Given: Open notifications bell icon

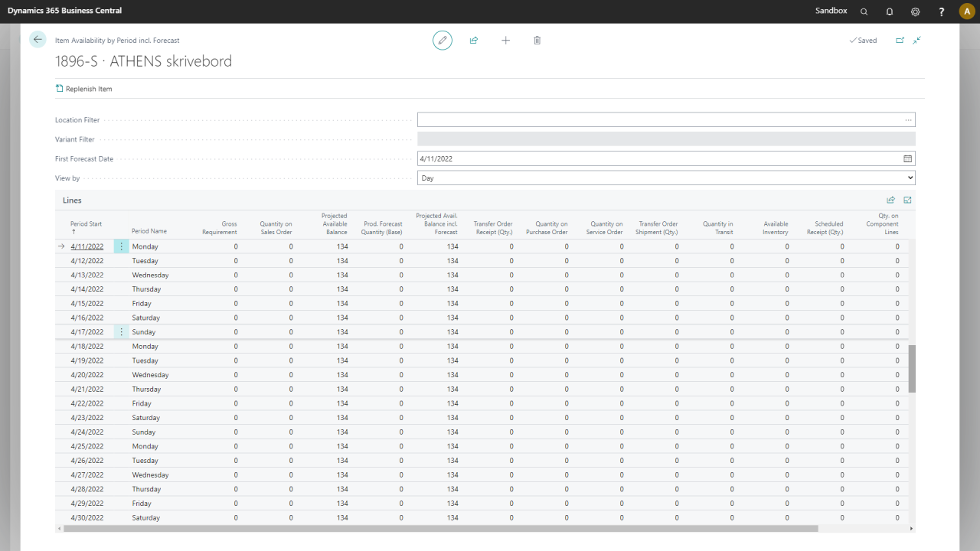Looking at the screenshot, I should 890,11.
